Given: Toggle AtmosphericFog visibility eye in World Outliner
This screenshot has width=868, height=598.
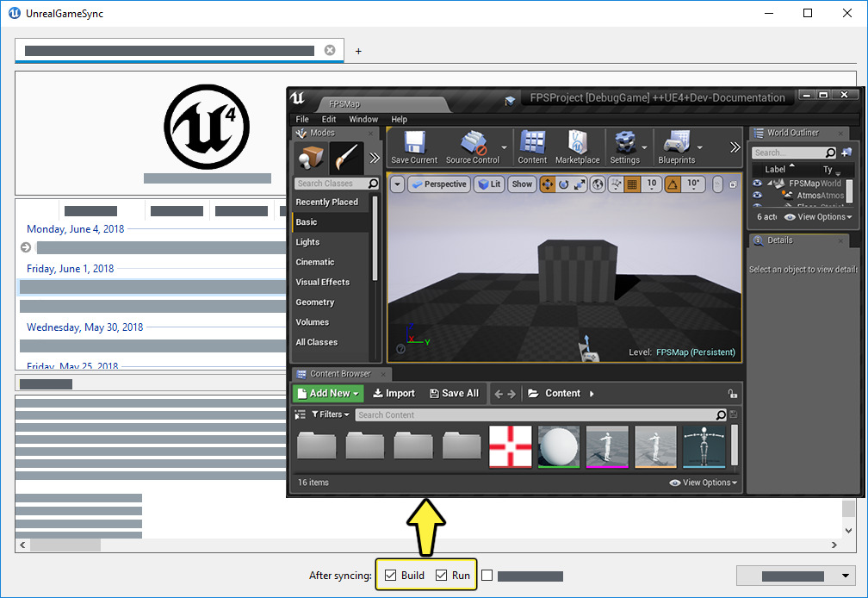Looking at the screenshot, I should [758, 194].
